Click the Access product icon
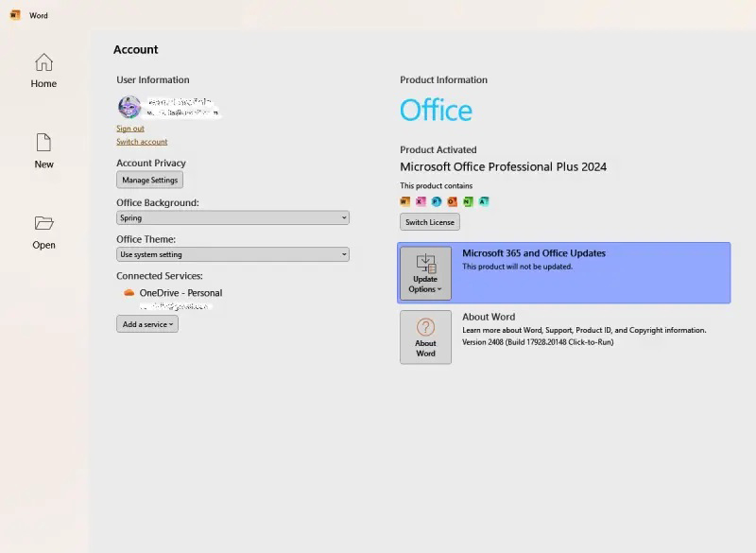Screen dimensions: 756x553 [x=484, y=201]
